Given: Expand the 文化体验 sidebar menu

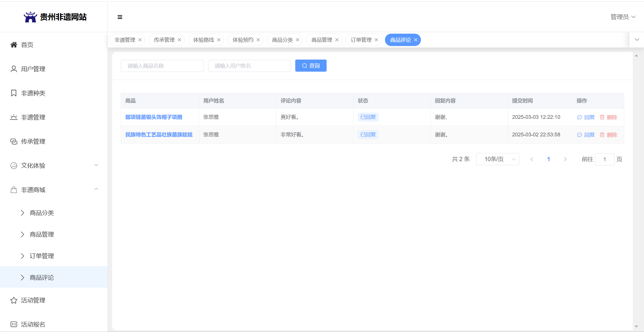Looking at the screenshot, I should (x=96, y=165).
